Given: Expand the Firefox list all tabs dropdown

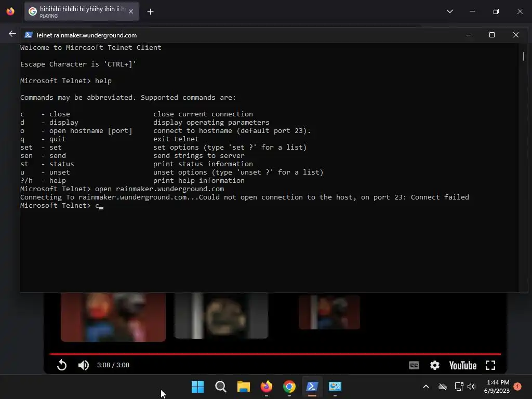Looking at the screenshot, I should coord(450,11).
